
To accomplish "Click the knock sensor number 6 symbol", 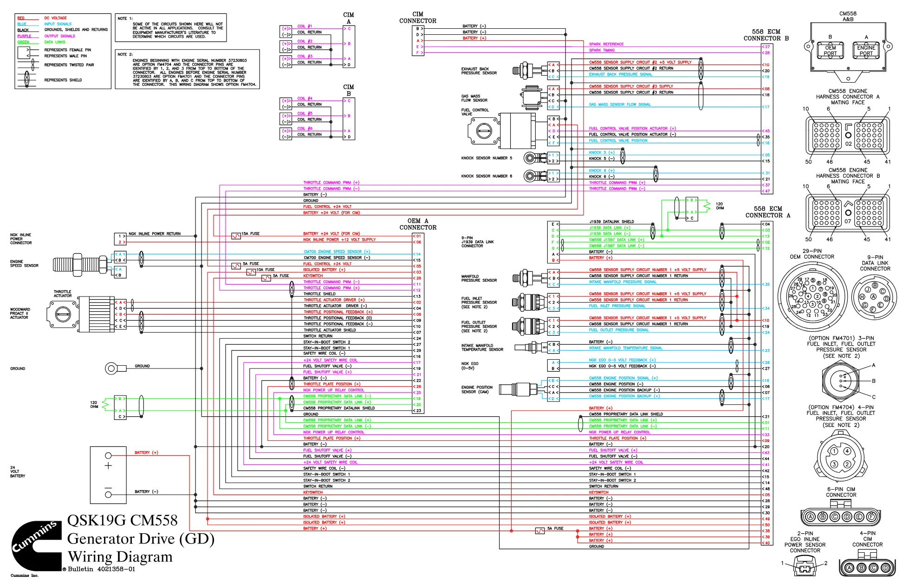I will tap(535, 176).
